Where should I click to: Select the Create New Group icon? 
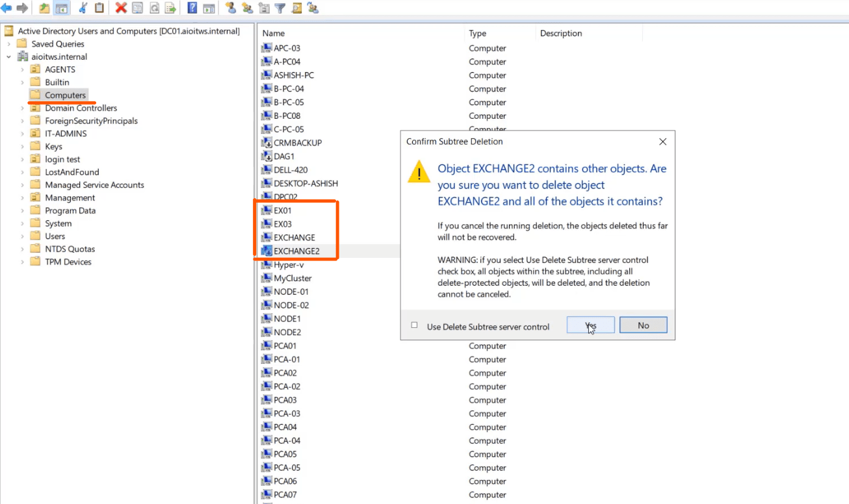[247, 8]
